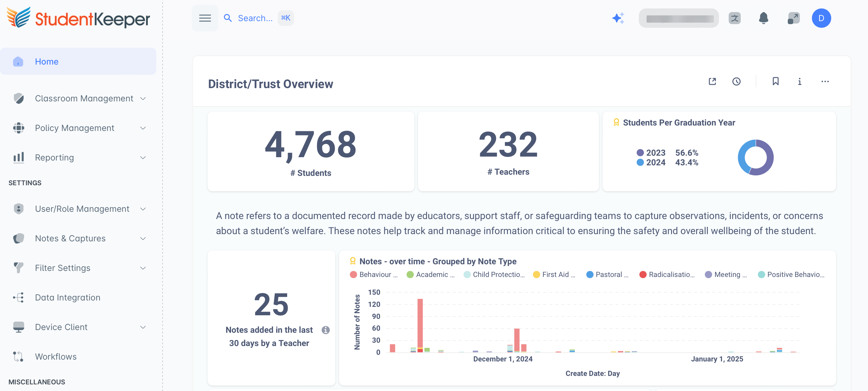Click the AI sparkle assistant icon

click(x=618, y=18)
